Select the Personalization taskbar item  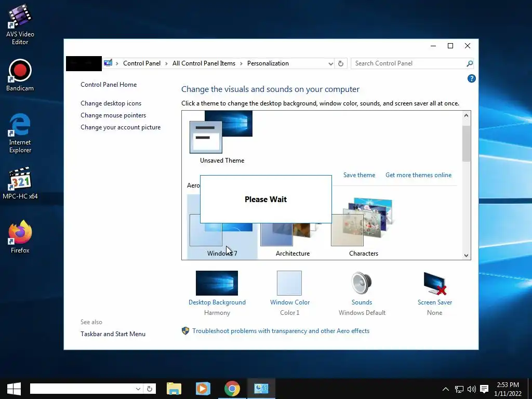(261, 389)
